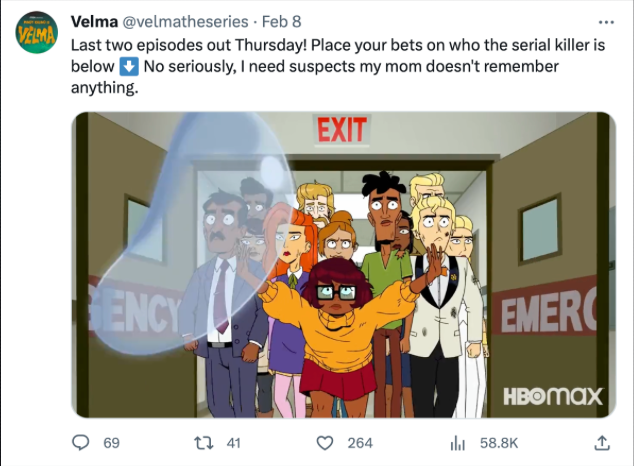The image size is (634, 466).
Task: Click the blue down arrow emoji
Action: 129,66
